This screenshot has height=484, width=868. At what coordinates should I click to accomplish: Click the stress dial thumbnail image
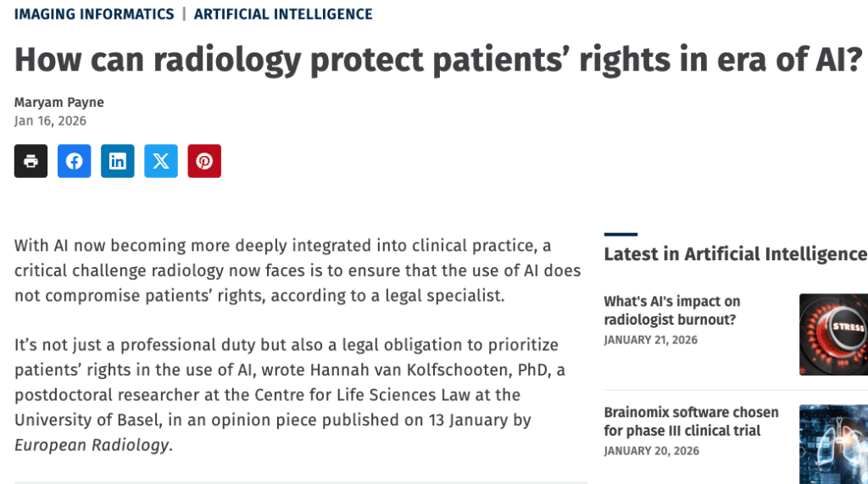point(833,334)
